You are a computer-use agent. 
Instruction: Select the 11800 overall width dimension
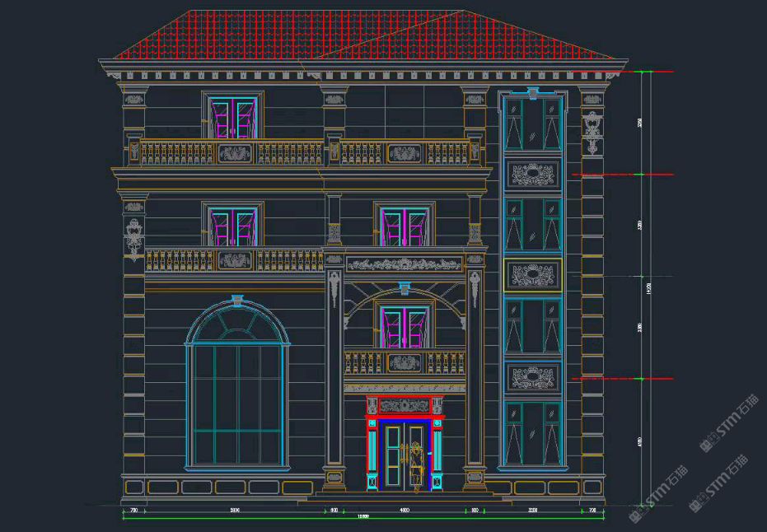click(362, 518)
